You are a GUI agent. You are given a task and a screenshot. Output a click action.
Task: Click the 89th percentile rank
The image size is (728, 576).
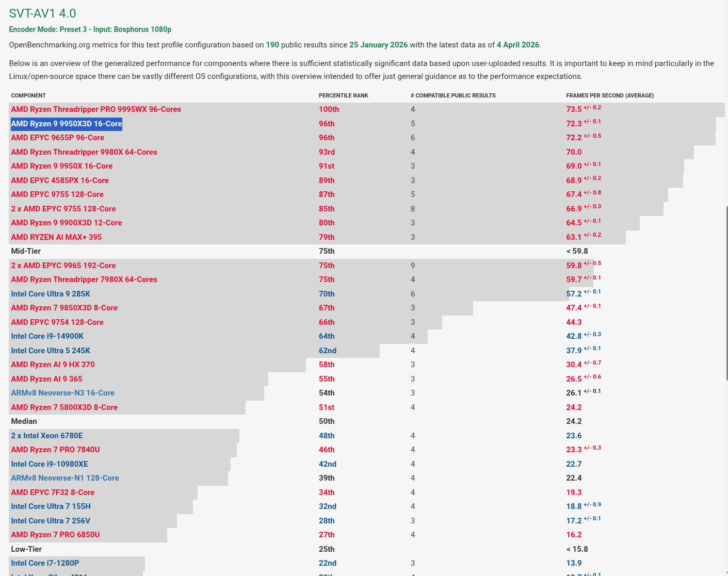click(327, 180)
